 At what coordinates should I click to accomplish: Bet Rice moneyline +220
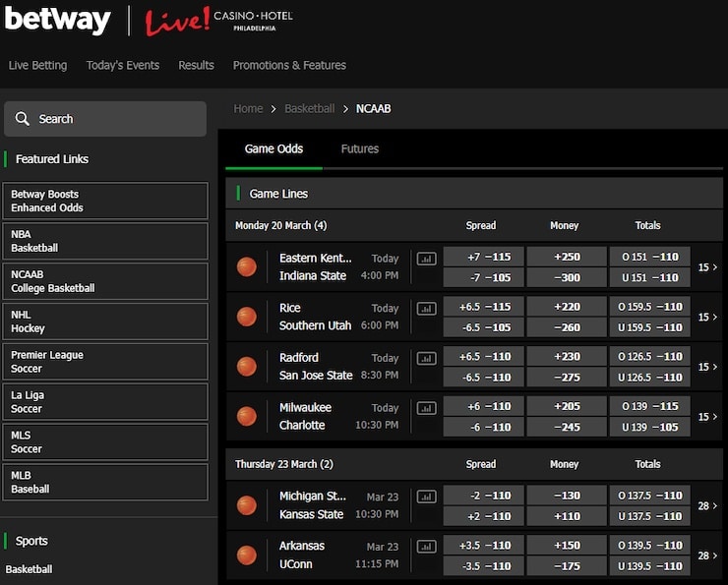[567, 307]
